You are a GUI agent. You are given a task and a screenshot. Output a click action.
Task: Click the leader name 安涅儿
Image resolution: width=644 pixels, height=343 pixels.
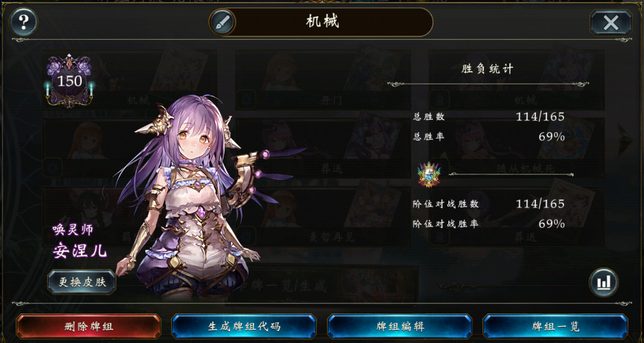tap(80, 250)
